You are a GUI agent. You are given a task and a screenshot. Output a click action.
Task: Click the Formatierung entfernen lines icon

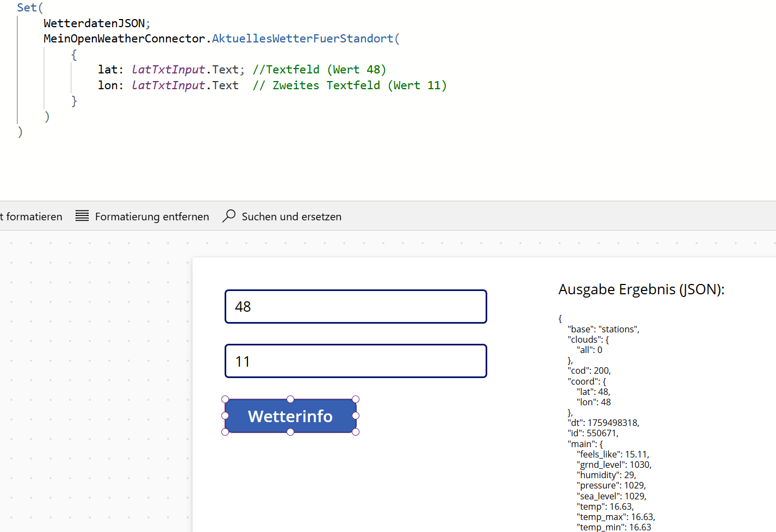pyautogui.click(x=82, y=216)
